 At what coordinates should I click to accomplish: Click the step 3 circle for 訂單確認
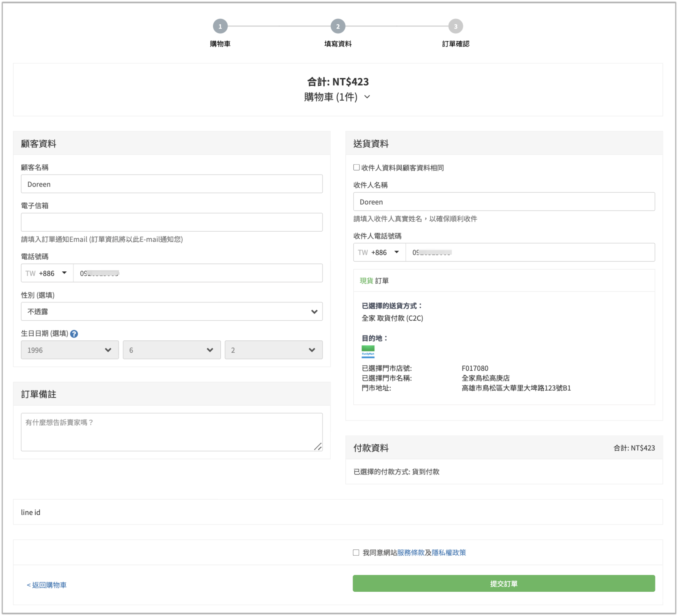[x=455, y=26]
